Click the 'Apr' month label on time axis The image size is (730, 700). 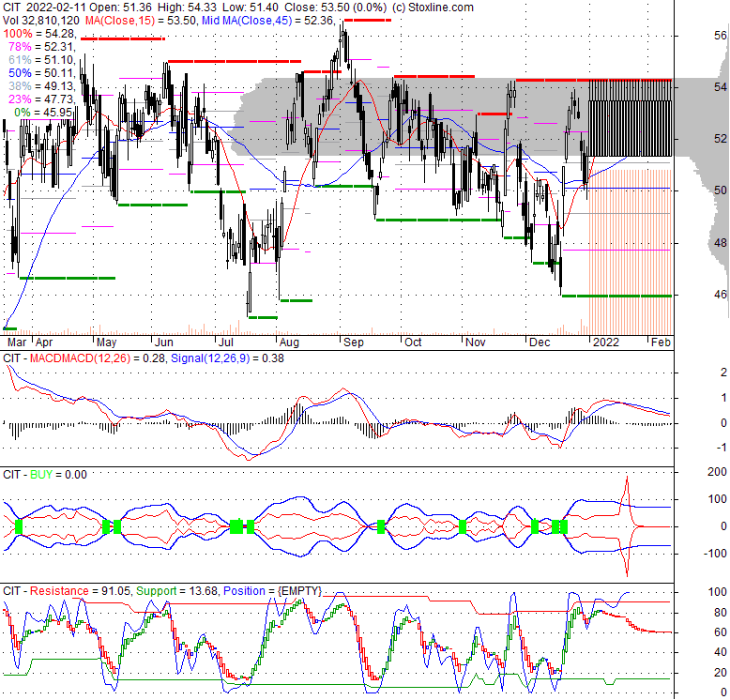click(x=44, y=342)
